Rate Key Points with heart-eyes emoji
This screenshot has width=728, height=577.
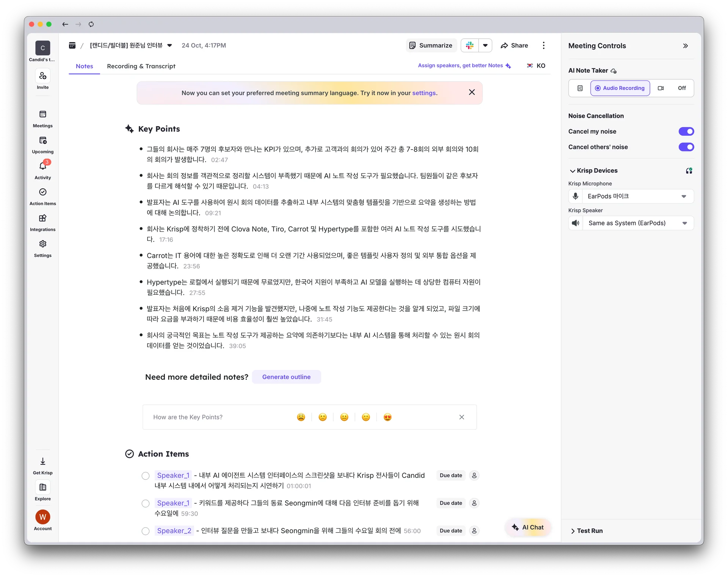[387, 417]
